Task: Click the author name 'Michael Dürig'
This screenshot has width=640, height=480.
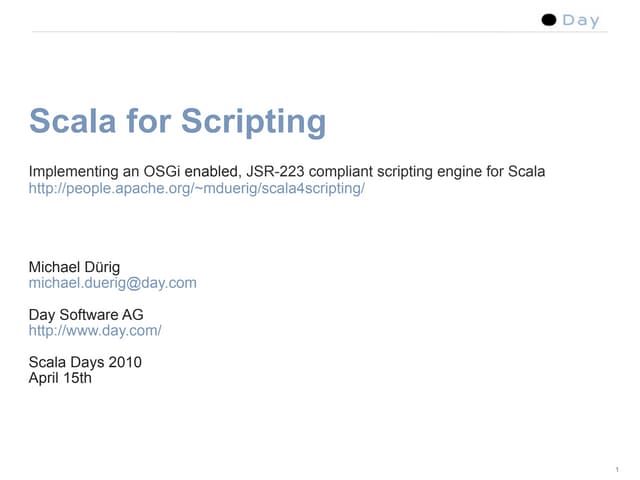Action: pos(74,267)
